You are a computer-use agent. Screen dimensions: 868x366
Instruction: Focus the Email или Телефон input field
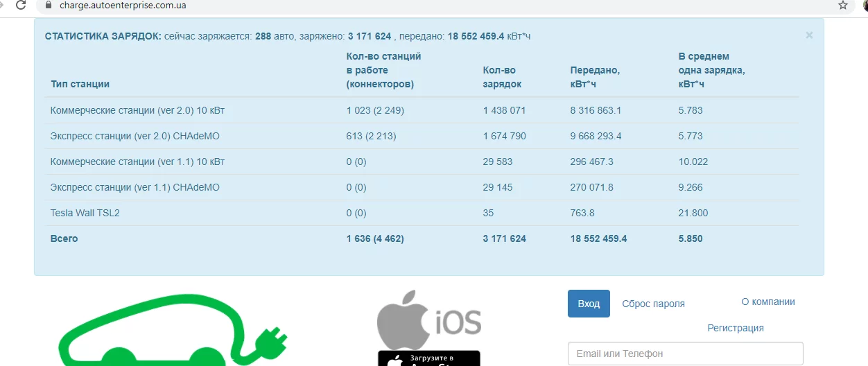pos(685,354)
